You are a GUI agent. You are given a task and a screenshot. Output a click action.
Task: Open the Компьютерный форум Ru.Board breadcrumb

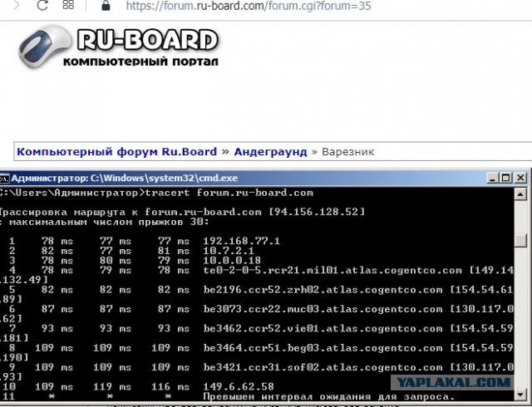(x=116, y=152)
